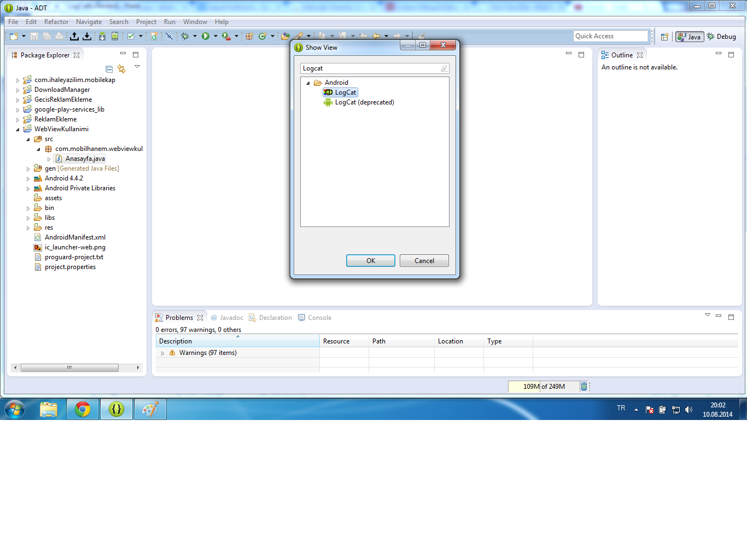Close the Problems view tab
This screenshot has width=747, height=560.
(200, 318)
